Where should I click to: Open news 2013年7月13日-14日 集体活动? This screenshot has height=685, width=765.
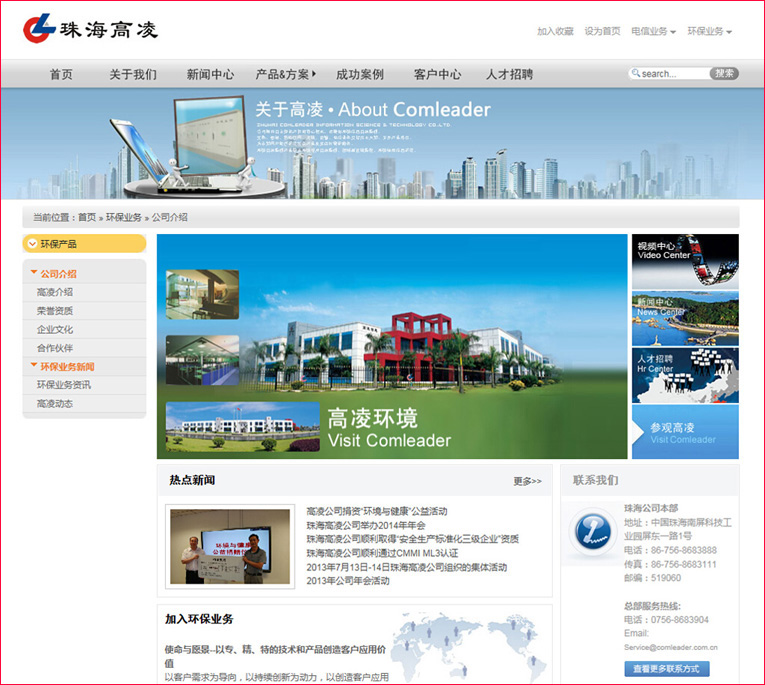coord(406,567)
